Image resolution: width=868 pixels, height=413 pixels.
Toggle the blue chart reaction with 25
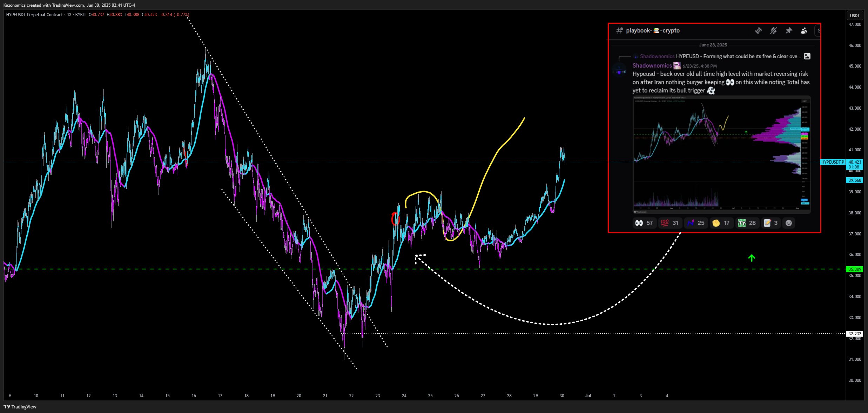pyautogui.click(x=696, y=223)
